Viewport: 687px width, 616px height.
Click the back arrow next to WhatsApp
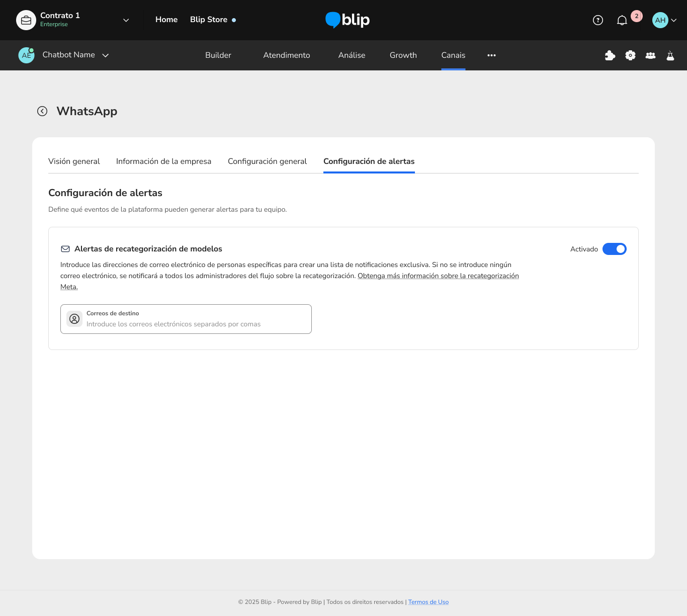pos(42,111)
